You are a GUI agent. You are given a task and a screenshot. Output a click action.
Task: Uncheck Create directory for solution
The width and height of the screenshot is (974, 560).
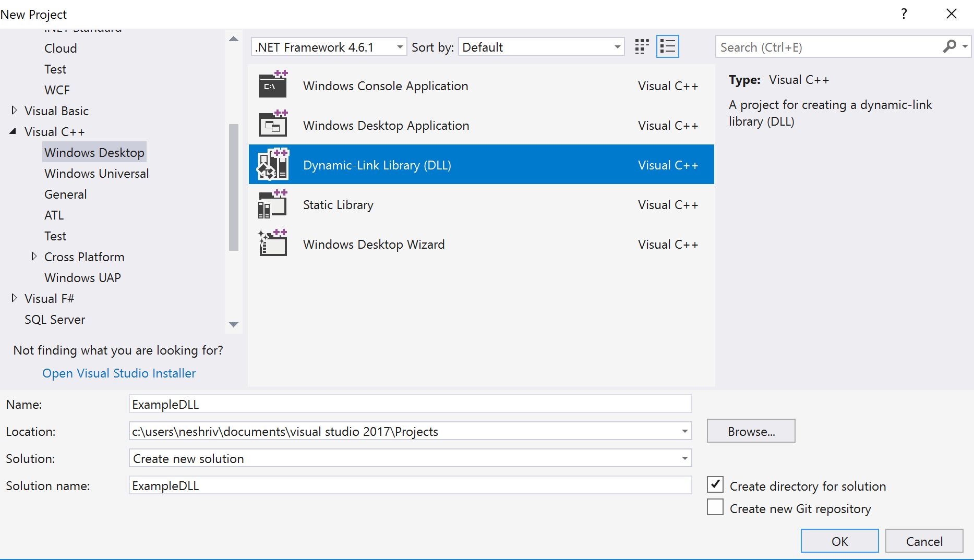coord(715,485)
